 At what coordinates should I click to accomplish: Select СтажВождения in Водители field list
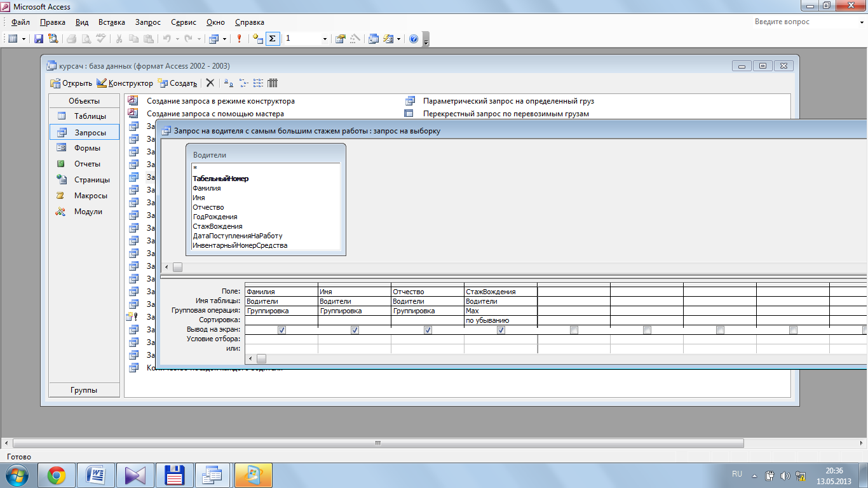pos(217,226)
